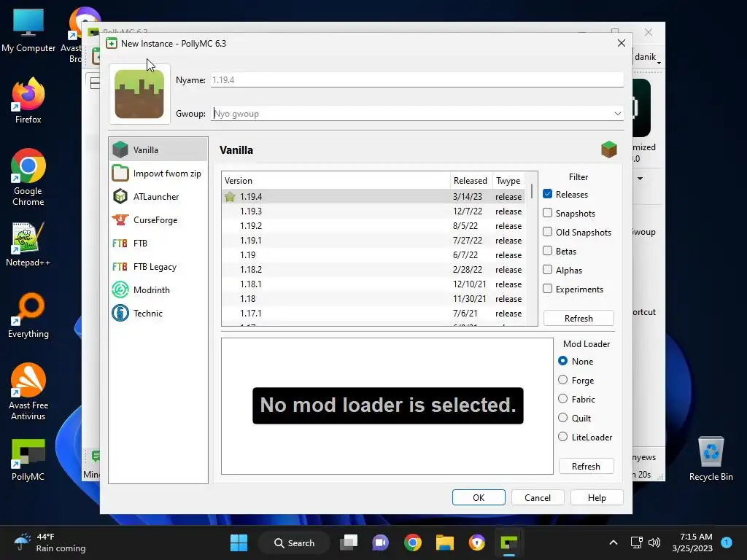Open the CurseForge source icon

tap(120, 219)
